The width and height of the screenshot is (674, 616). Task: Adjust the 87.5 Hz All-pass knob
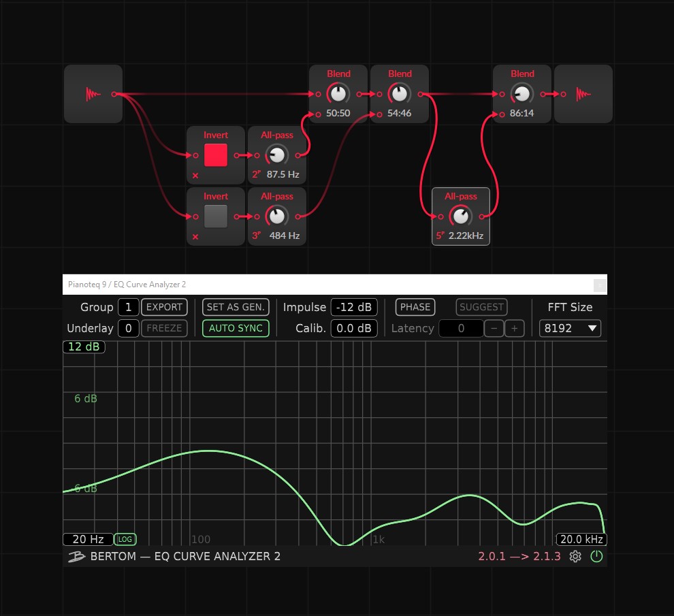coord(277,155)
